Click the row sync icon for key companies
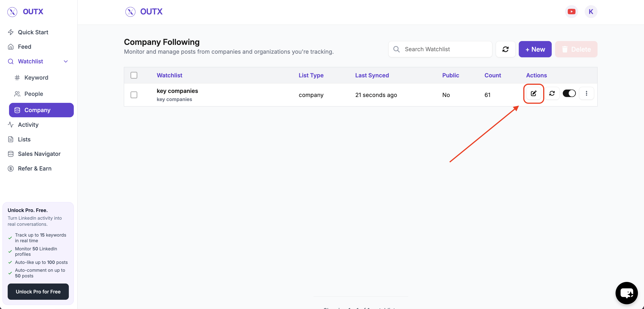Viewport: 644px width, 309px height. click(x=552, y=93)
